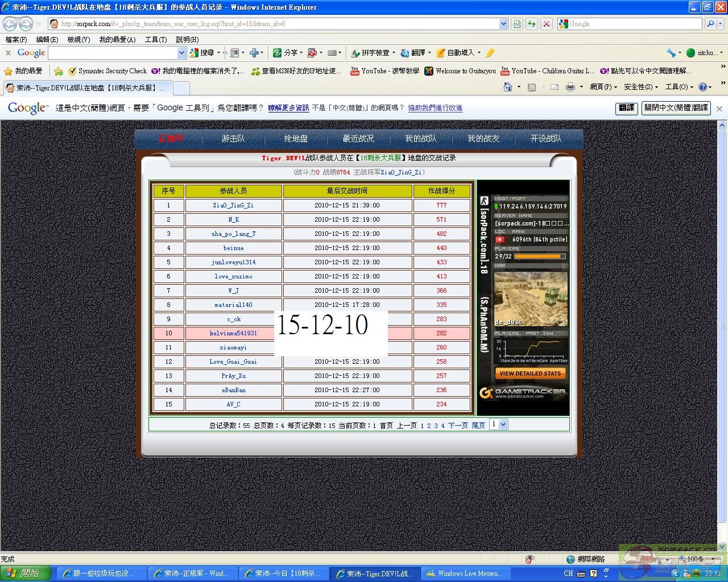
Task: Open the 檢視(V) menu
Action: (x=78, y=40)
